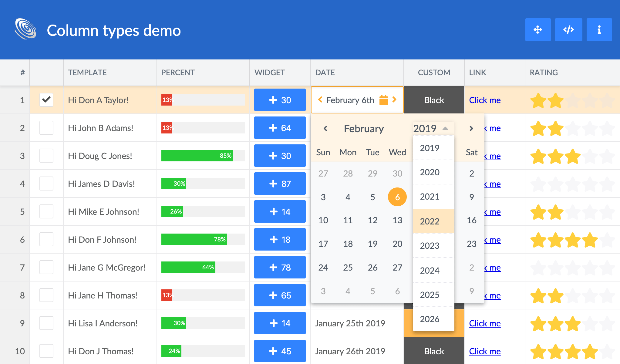Open the embed code icon in the header

pos(568,30)
